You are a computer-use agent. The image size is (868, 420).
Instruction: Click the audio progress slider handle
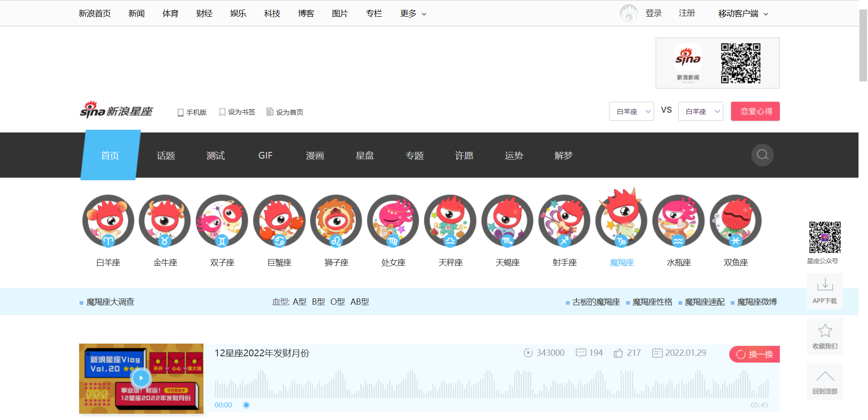point(246,405)
